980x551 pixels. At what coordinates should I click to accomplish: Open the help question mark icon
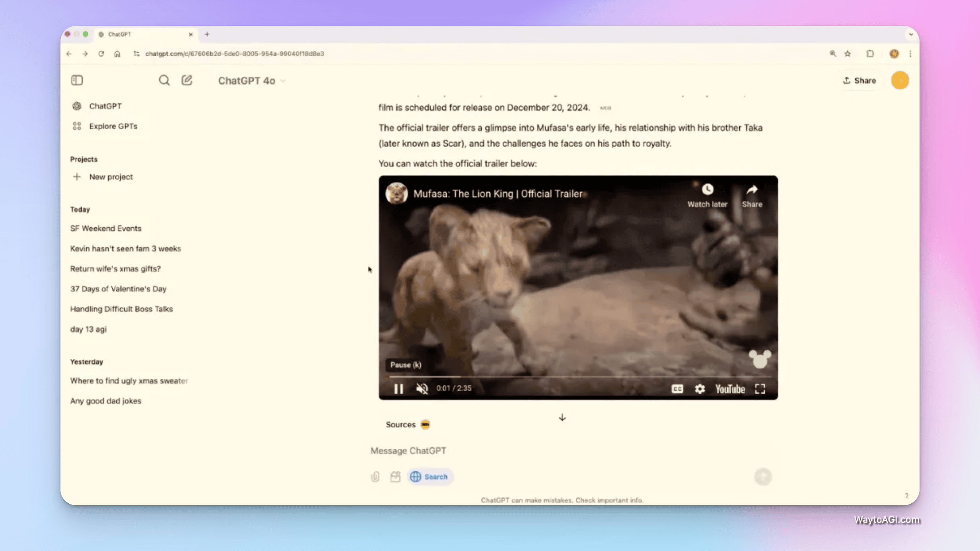pos(906,496)
